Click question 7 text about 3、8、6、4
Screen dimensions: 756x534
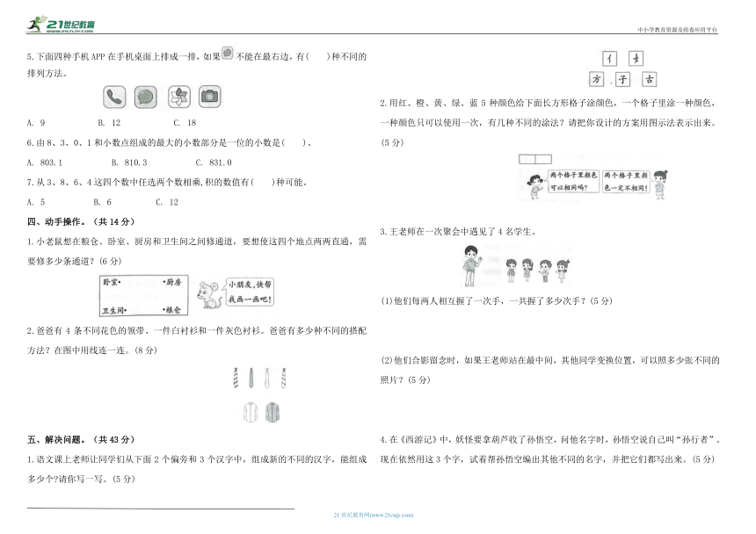coord(167,183)
